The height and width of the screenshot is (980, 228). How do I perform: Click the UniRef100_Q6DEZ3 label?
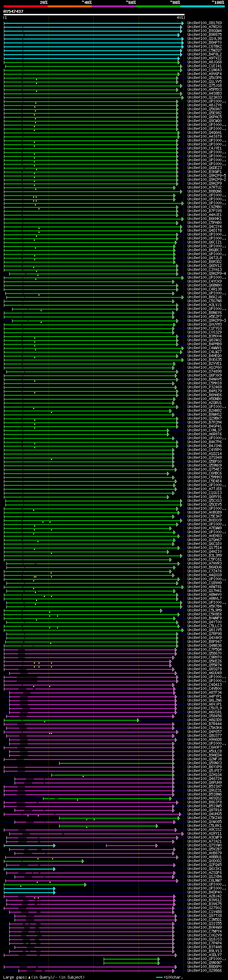click(x=204, y=168)
